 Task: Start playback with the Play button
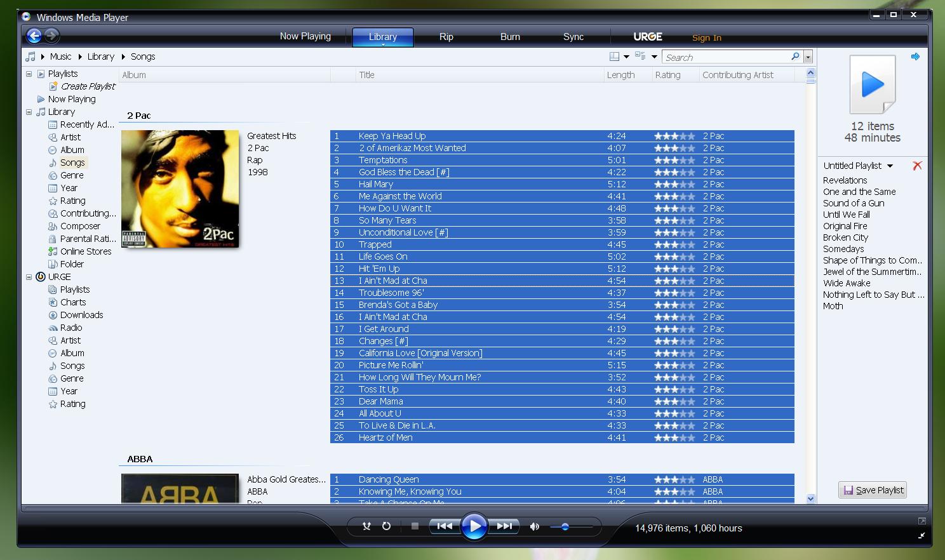pos(474,526)
